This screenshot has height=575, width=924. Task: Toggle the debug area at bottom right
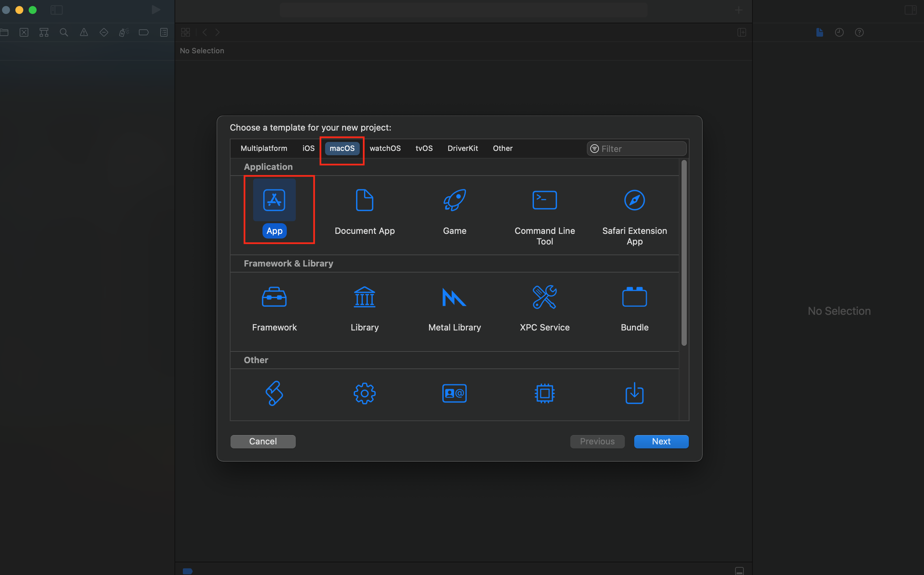[x=739, y=570]
